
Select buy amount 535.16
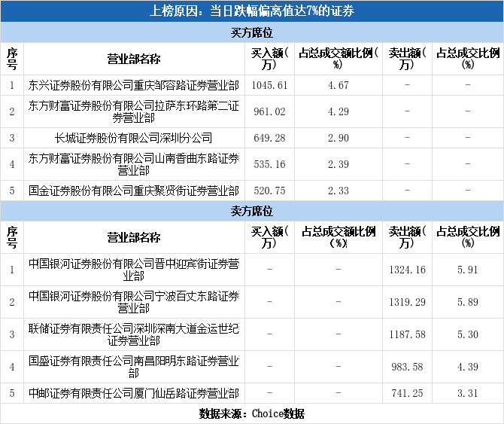[269, 164]
